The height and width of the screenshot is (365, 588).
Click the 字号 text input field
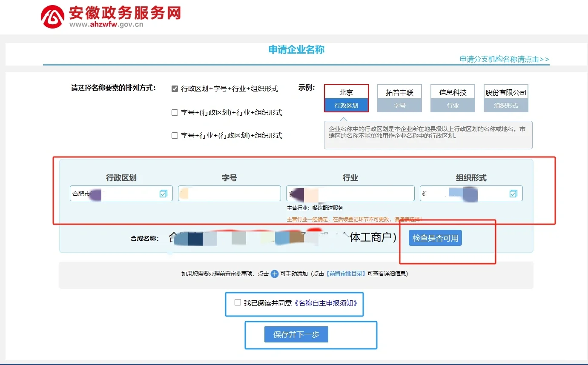229,194
